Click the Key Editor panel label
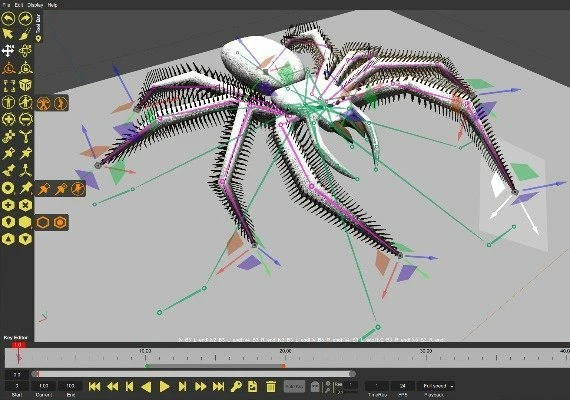 coord(16,337)
